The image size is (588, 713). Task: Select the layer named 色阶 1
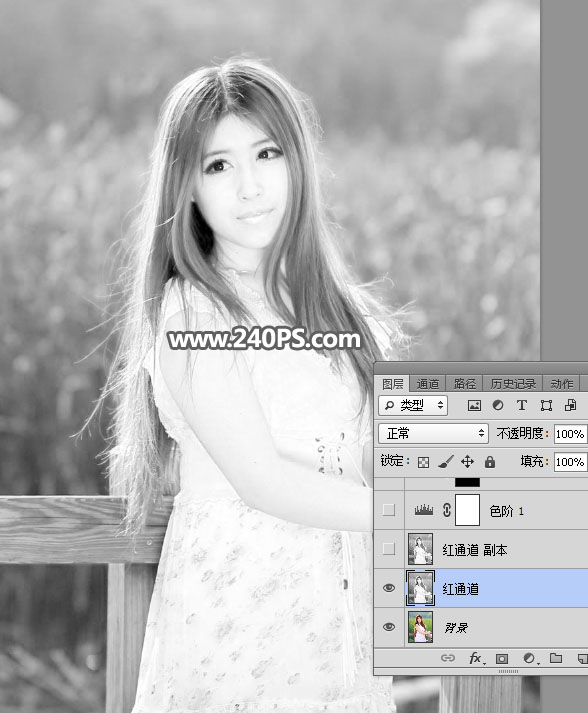[x=507, y=511]
